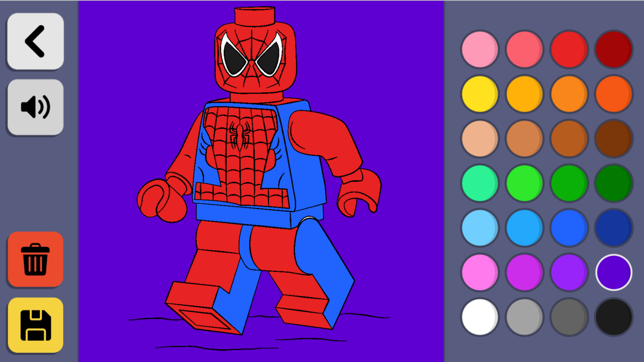Viewport: 644px width, 362px height.
Task: Pick the magenta pink color swatch
Action: (480, 273)
